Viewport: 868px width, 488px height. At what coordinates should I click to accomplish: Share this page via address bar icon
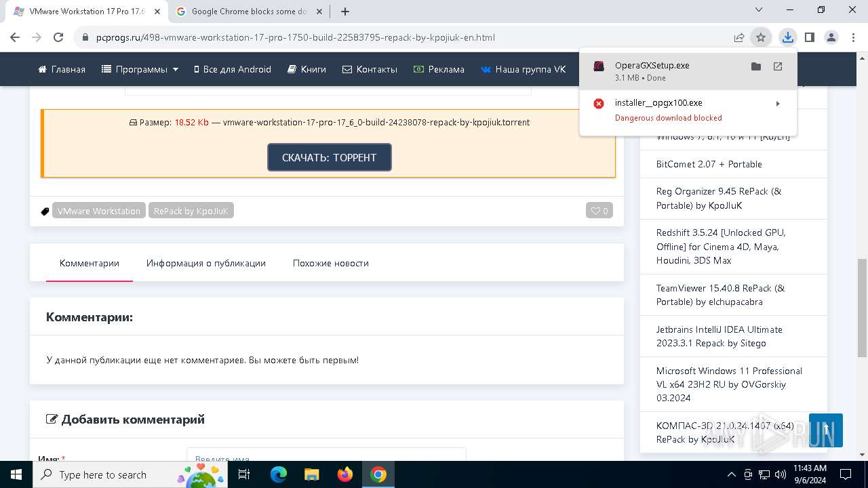tap(739, 37)
